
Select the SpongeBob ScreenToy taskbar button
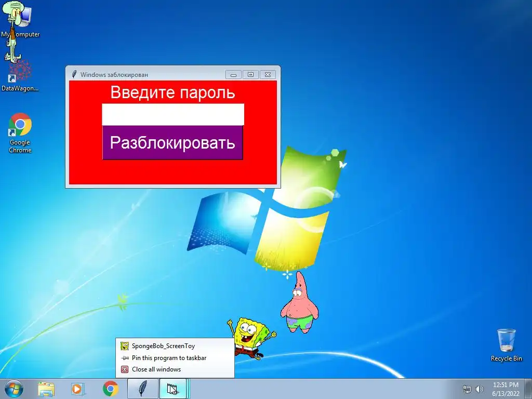174,389
